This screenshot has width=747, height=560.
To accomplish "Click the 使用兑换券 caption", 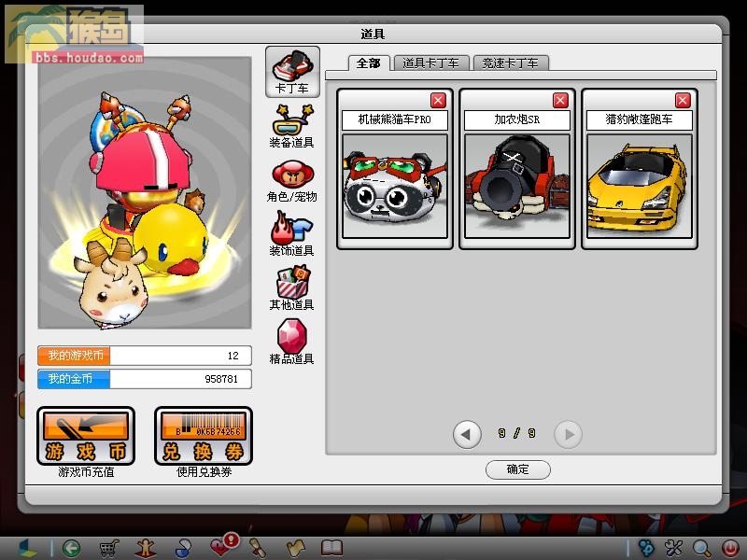I will (204, 472).
